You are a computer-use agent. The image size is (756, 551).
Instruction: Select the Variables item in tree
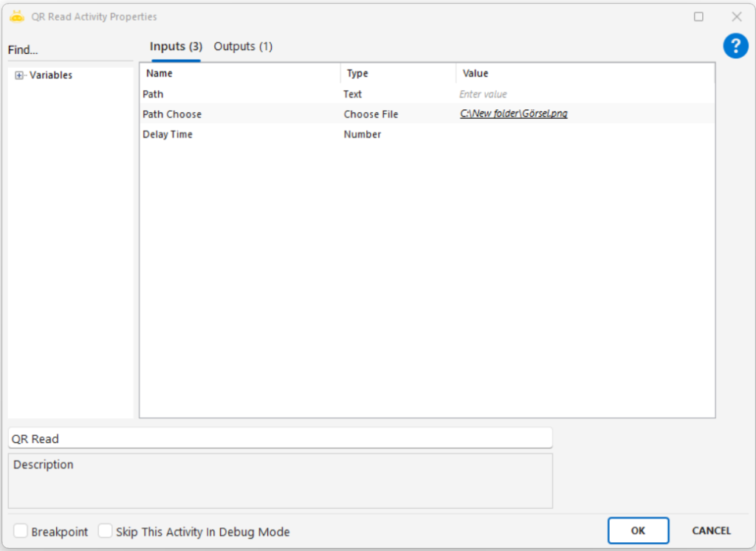(51, 75)
